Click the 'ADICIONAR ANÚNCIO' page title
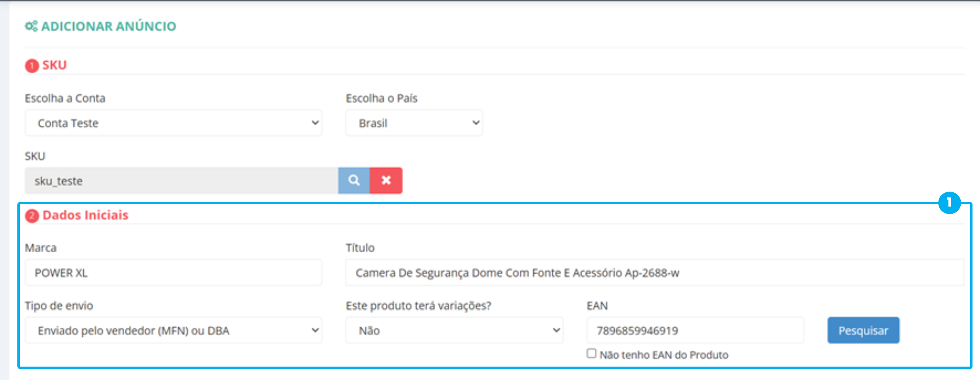980x380 pixels. point(109,26)
